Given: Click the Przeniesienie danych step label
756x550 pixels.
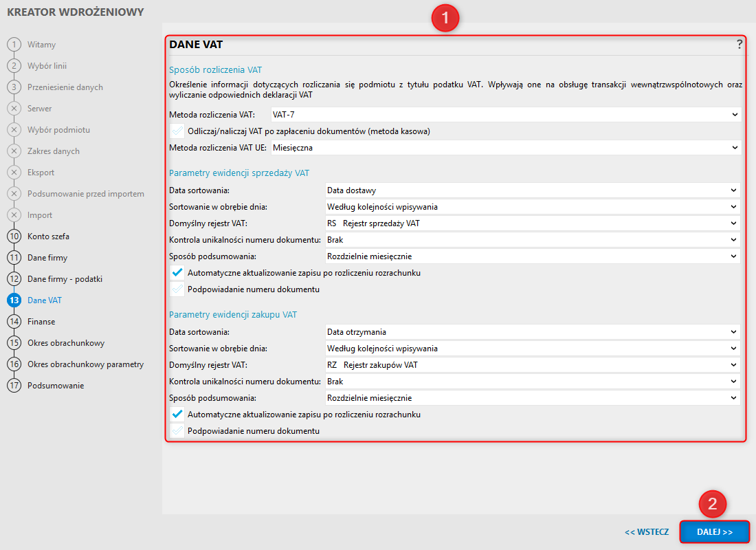Looking at the screenshot, I should click(65, 87).
